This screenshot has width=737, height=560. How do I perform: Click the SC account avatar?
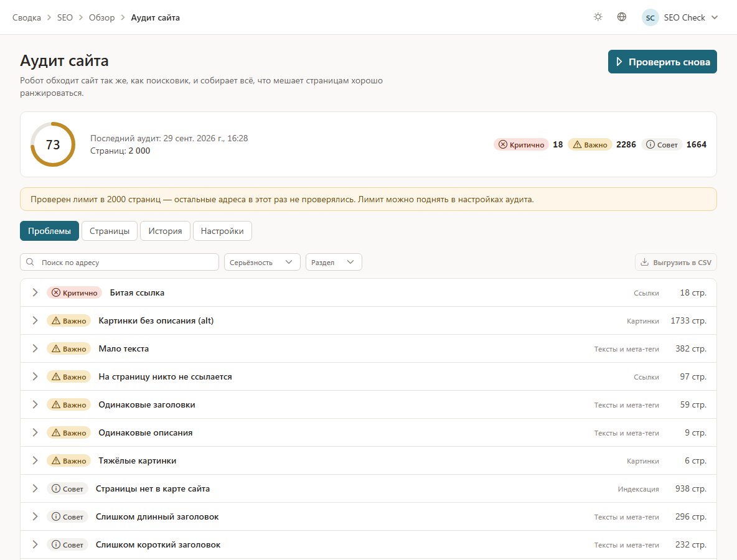(x=650, y=17)
